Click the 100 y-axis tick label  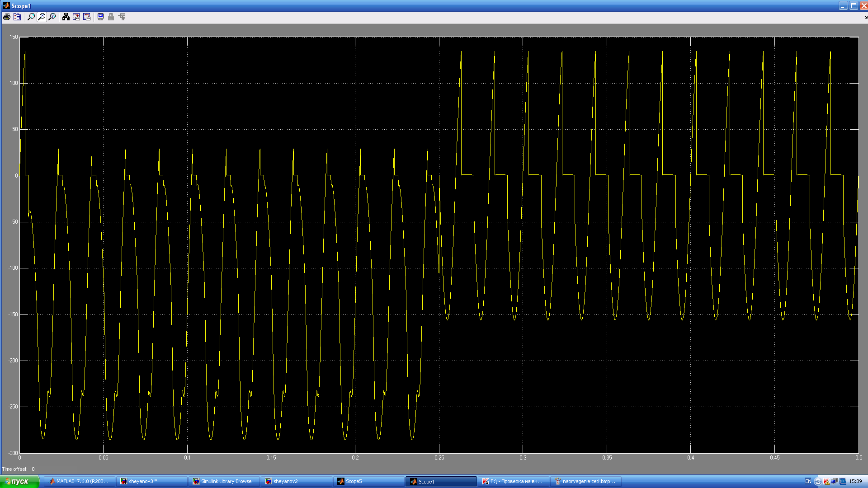click(14, 83)
